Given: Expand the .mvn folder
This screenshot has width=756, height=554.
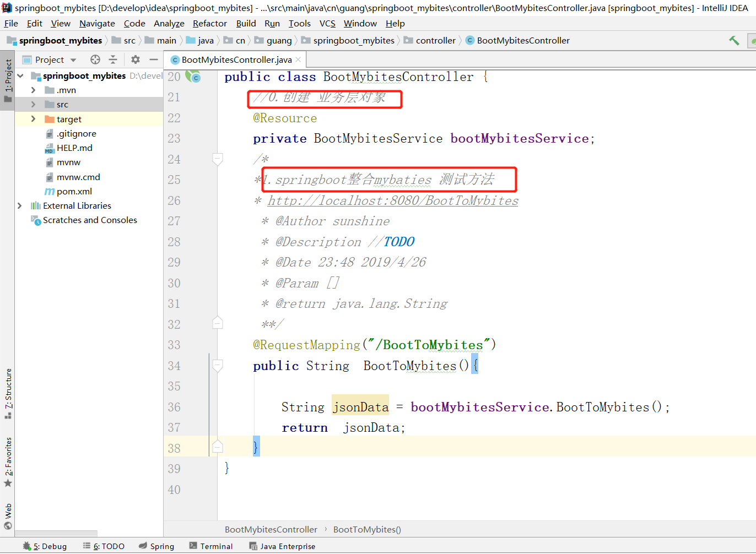Looking at the screenshot, I should point(33,90).
